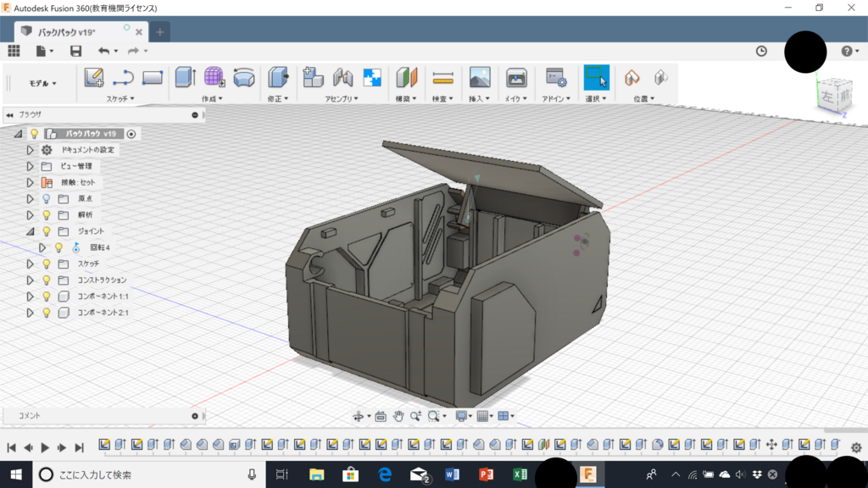The width and height of the screenshot is (868, 488).
Task: Expand the ビュー管理 folder
Action: 30,166
